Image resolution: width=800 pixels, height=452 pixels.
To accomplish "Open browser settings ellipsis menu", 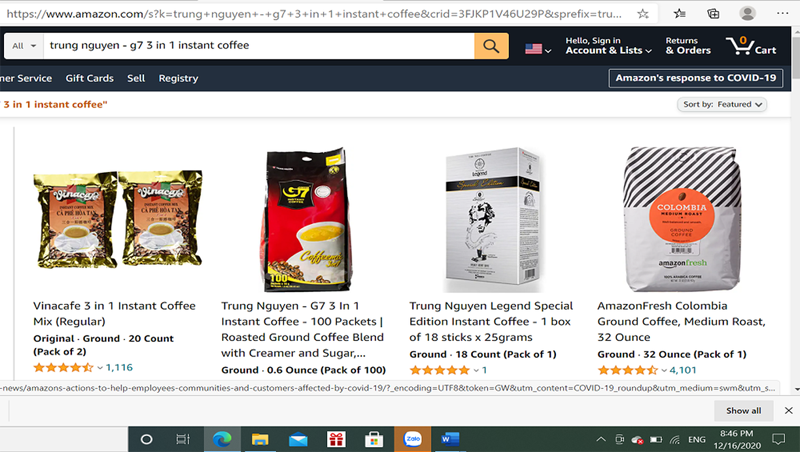I will coord(782,14).
